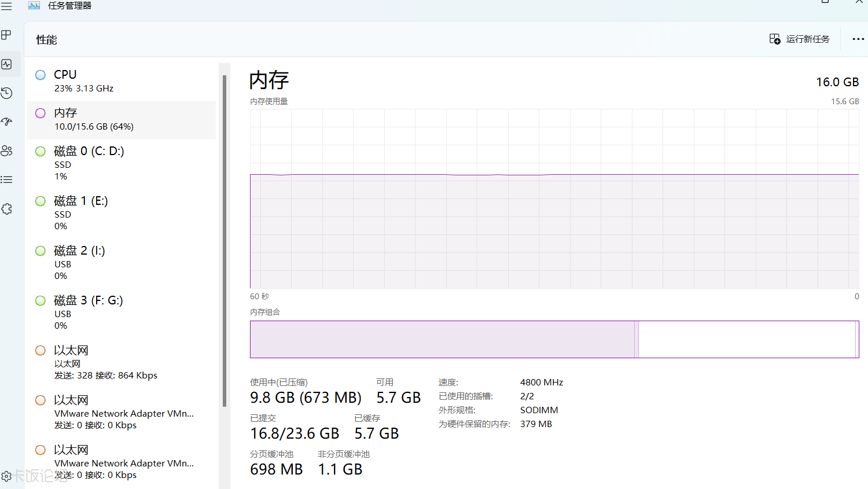Click the 内存组合 label
The image size is (868, 489).
tap(264, 312)
